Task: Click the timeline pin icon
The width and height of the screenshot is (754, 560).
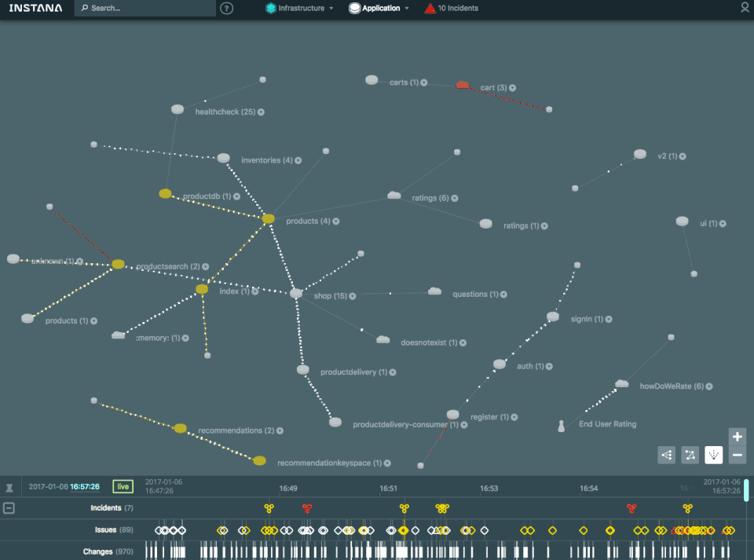Action: point(9,488)
